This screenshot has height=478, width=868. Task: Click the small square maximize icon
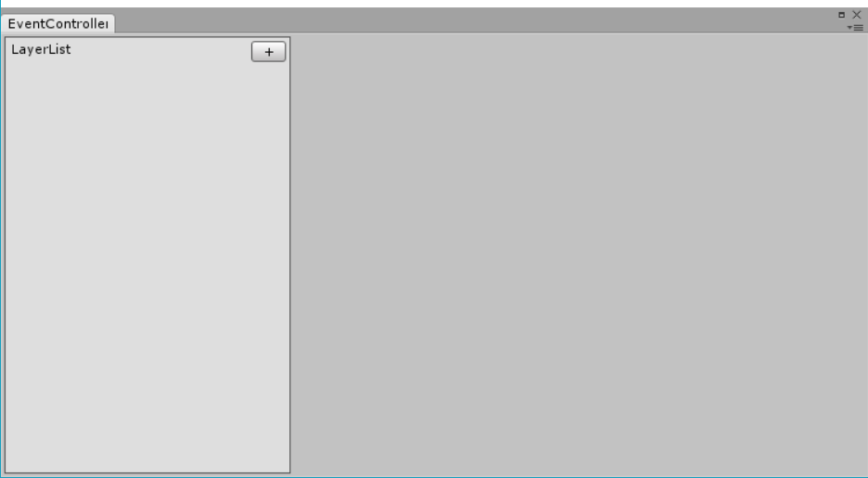841,15
